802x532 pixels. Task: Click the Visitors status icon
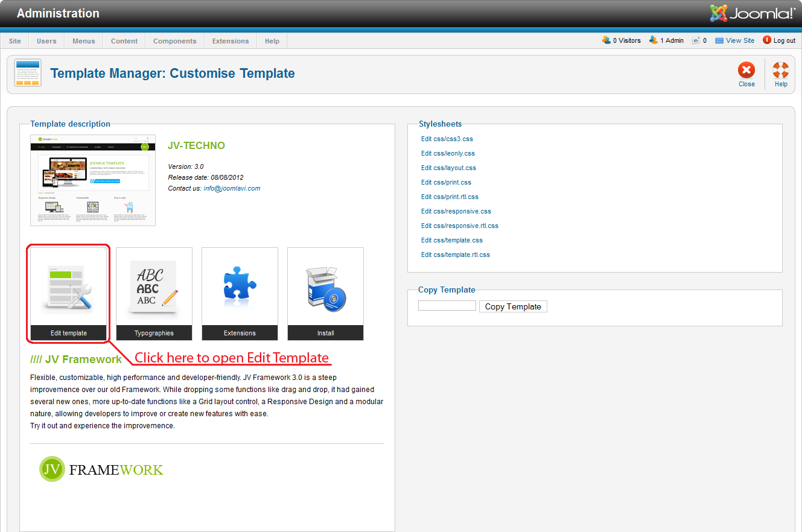point(606,40)
